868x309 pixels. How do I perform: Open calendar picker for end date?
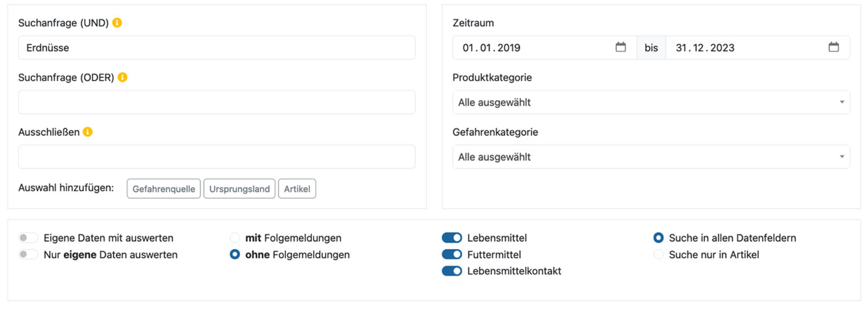point(834,47)
